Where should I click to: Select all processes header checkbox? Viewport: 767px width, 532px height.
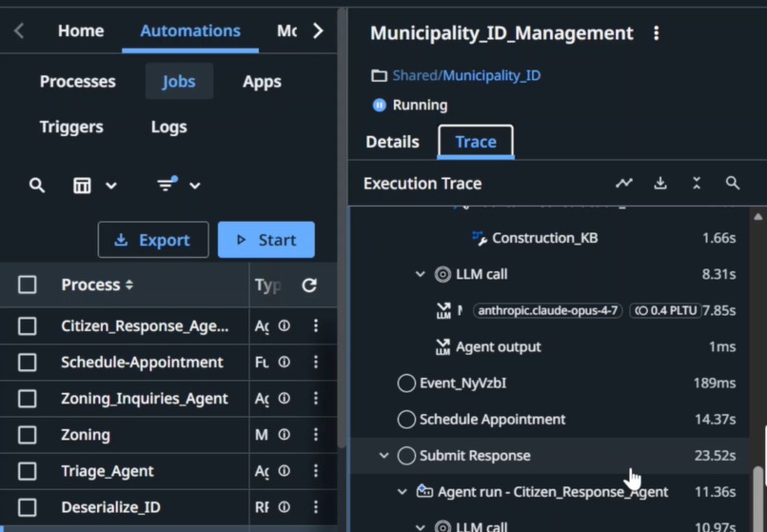tap(27, 285)
